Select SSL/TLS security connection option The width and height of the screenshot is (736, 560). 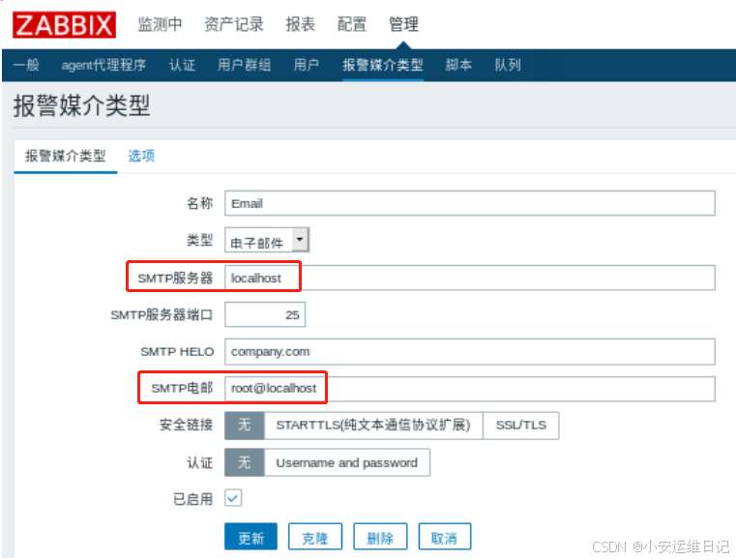(521, 426)
